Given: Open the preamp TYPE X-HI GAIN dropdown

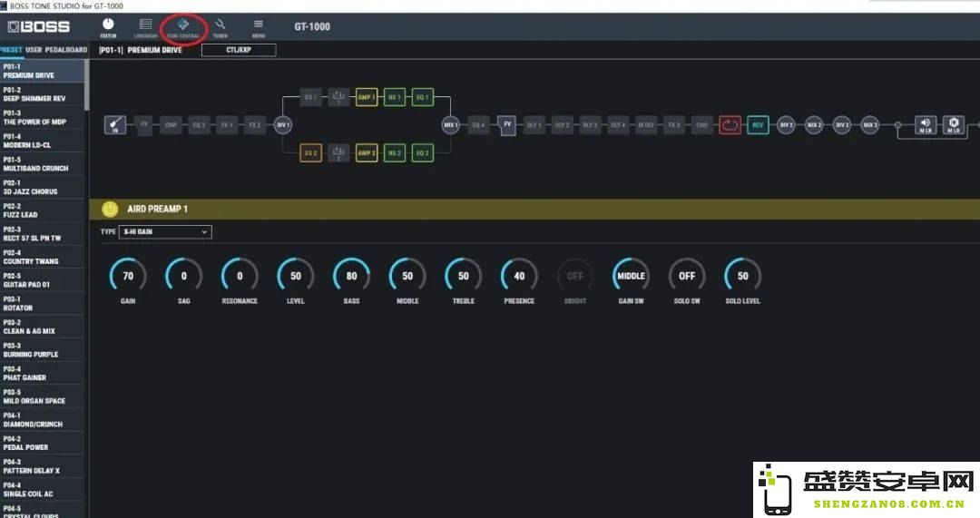Looking at the screenshot, I should [166, 232].
